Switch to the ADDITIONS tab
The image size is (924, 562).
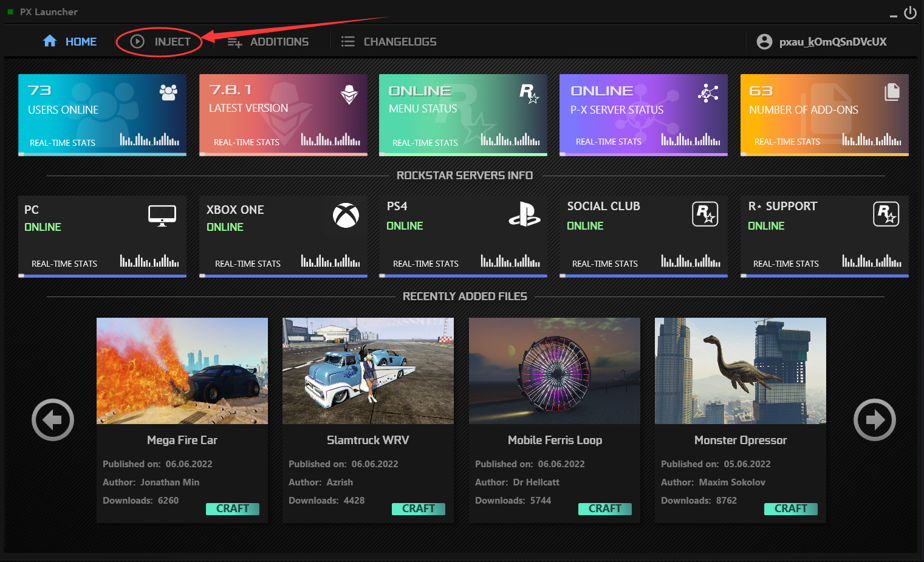coord(268,42)
